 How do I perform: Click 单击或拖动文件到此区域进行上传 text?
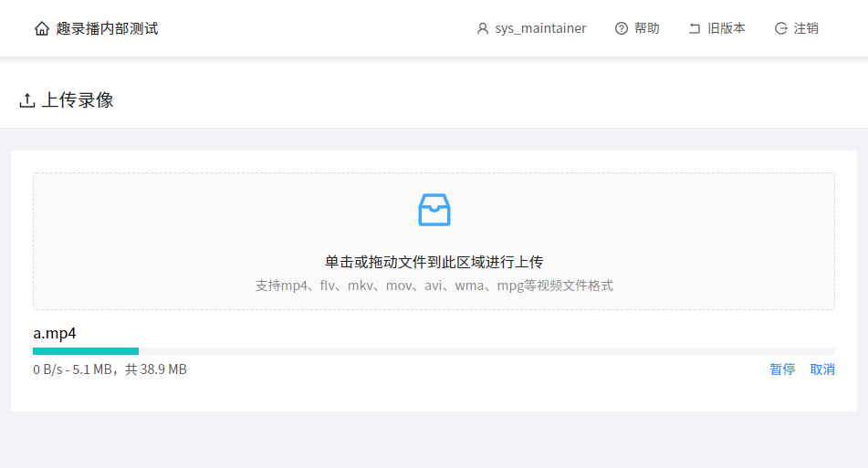click(x=434, y=262)
